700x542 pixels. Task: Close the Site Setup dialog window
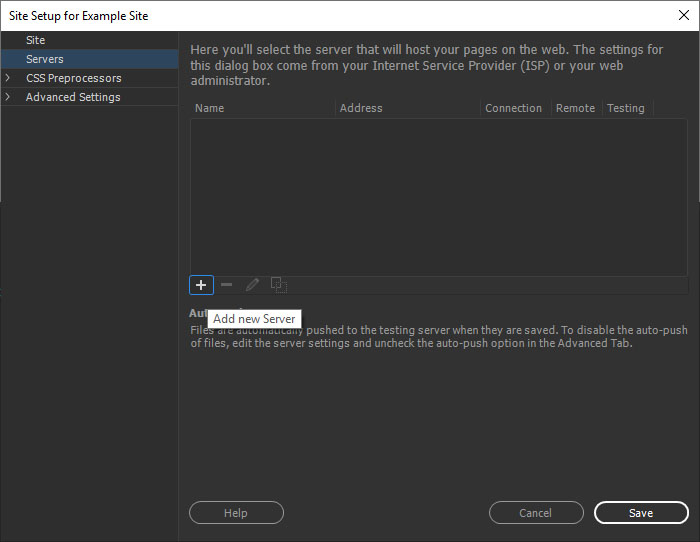point(683,15)
